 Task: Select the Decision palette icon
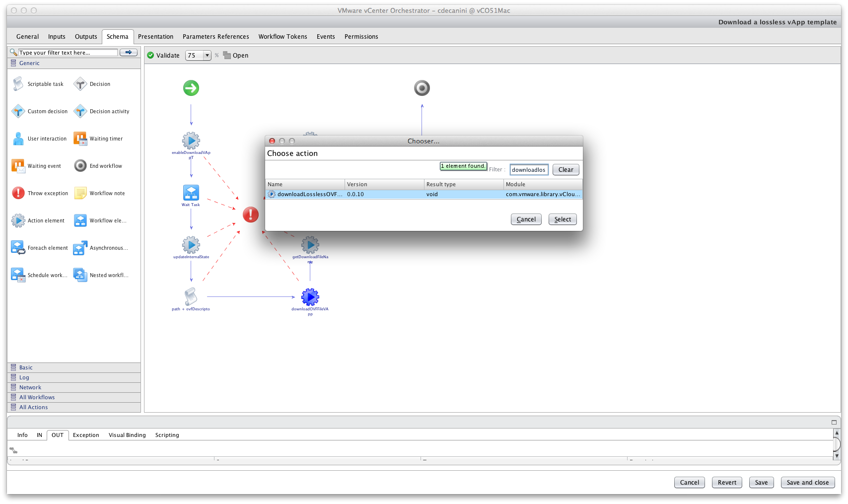click(x=80, y=84)
